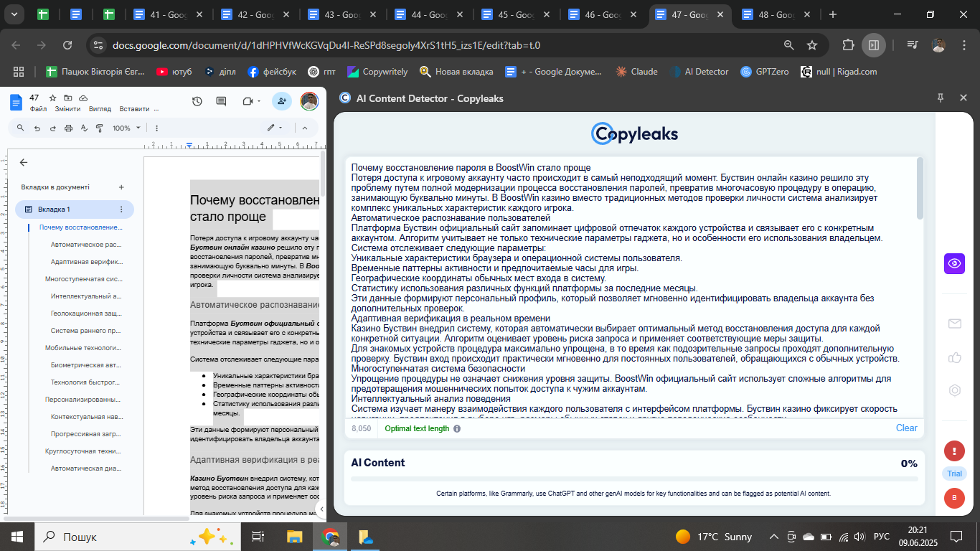
Task: Open new browser tab
Action: click(833, 14)
